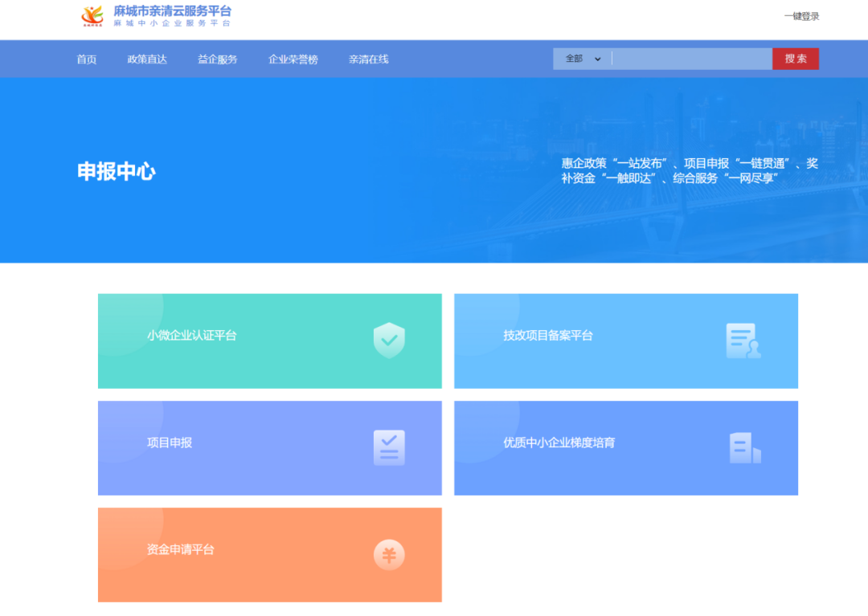The image size is (868, 616).
Task: Click the search magnifier area on 搜索 button
Action: click(x=795, y=58)
